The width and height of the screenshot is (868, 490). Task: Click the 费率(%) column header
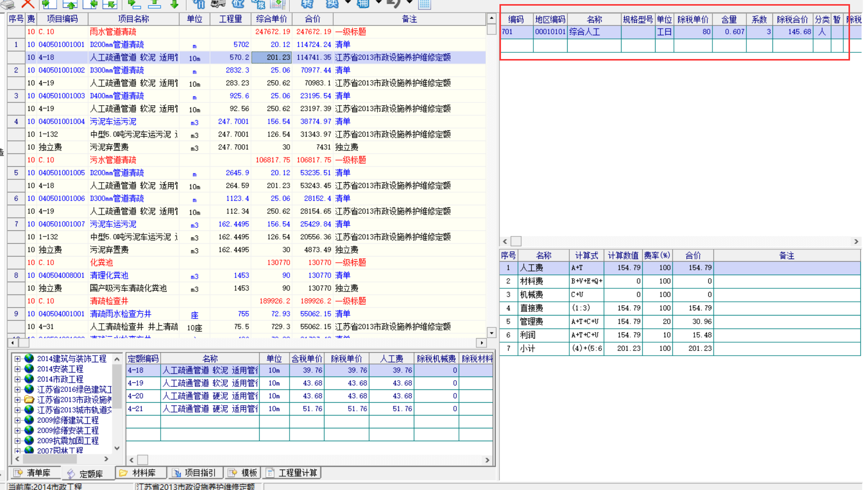click(657, 256)
